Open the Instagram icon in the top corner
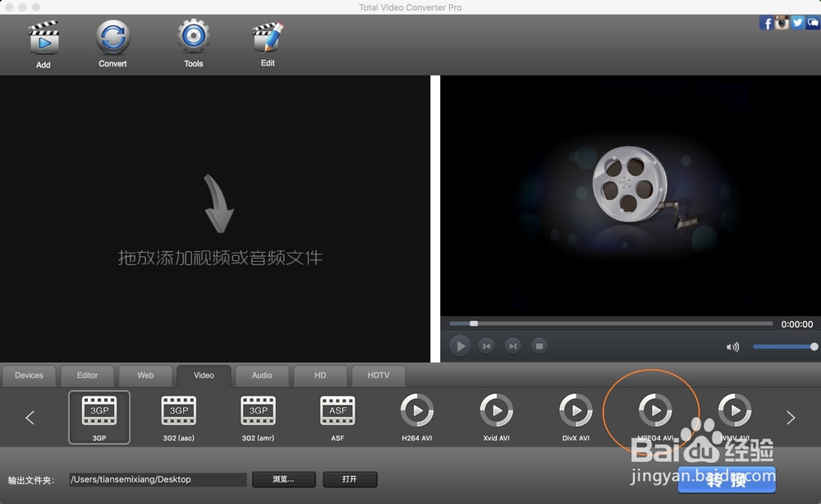The image size is (821, 504). pyautogui.click(x=782, y=22)
